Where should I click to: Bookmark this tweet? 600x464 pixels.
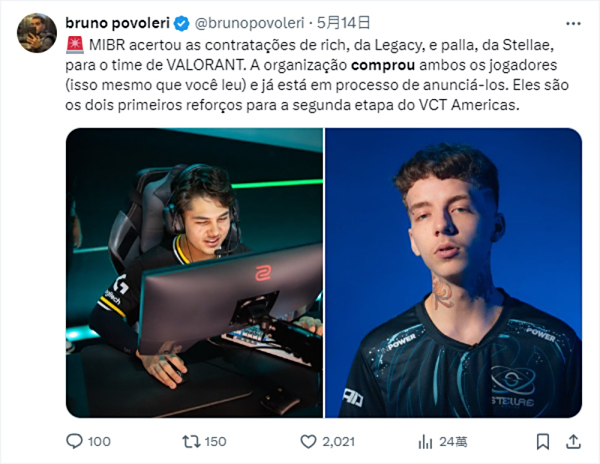(543, 441)
